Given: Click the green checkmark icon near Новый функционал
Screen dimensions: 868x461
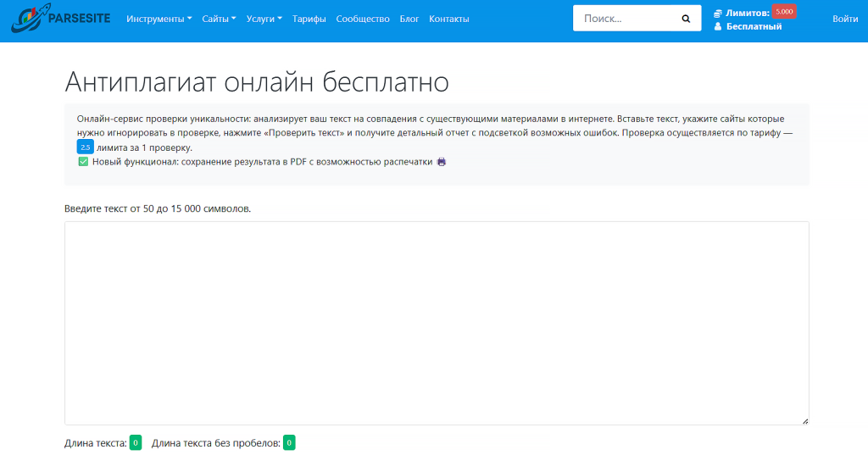Looking at the screenshot, I should pos(83,162).
